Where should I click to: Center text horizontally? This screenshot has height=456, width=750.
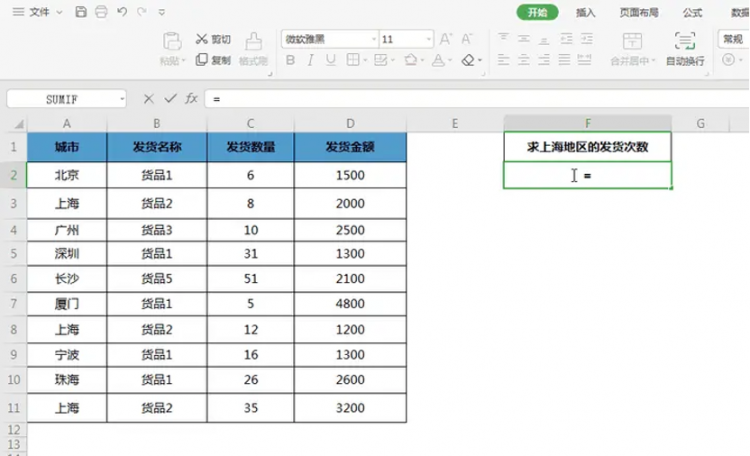coord(524,60)
